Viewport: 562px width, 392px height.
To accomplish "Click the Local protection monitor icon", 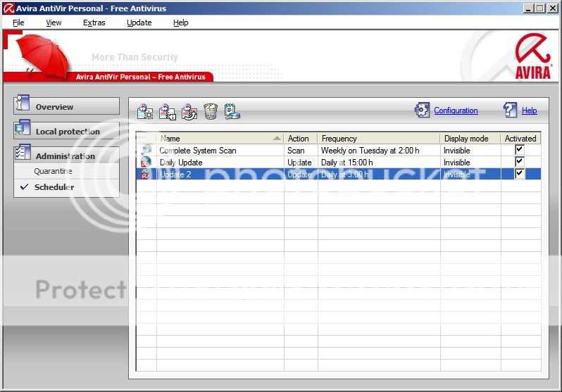I will (23, 128).
